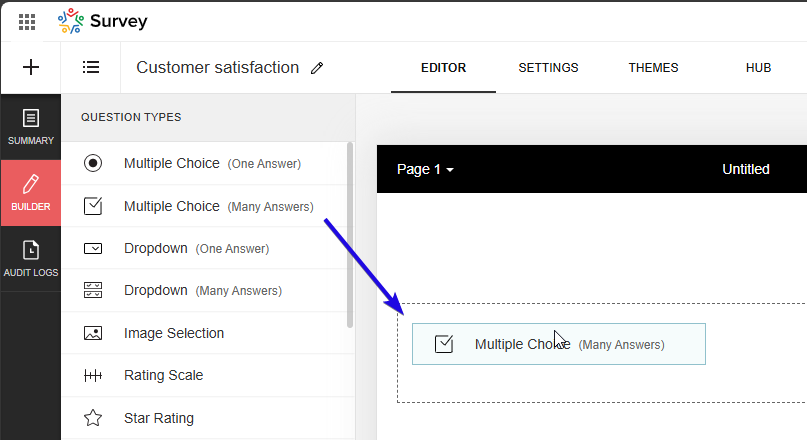Image resolution: width=807 pixels, height=440 pixels.
Task: Switch to the Settings tab
Action: pyautogui.click(x=548, y=68)
